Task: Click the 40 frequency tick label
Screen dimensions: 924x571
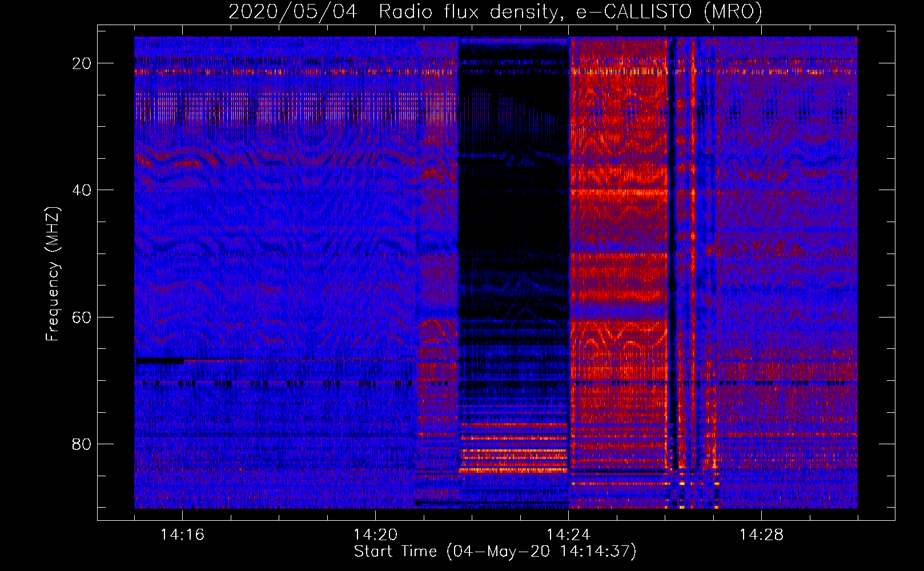Action: (x=82, y=190)
